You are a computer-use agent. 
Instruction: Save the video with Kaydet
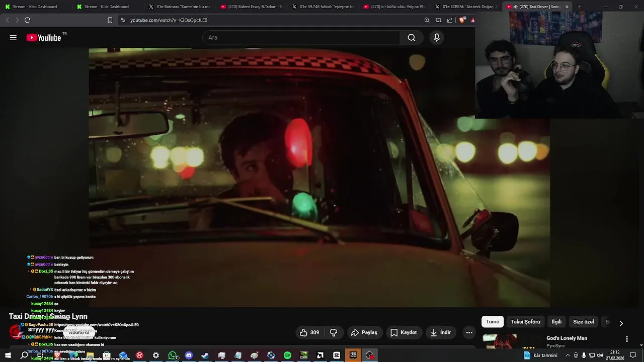[x=404, y=332]
